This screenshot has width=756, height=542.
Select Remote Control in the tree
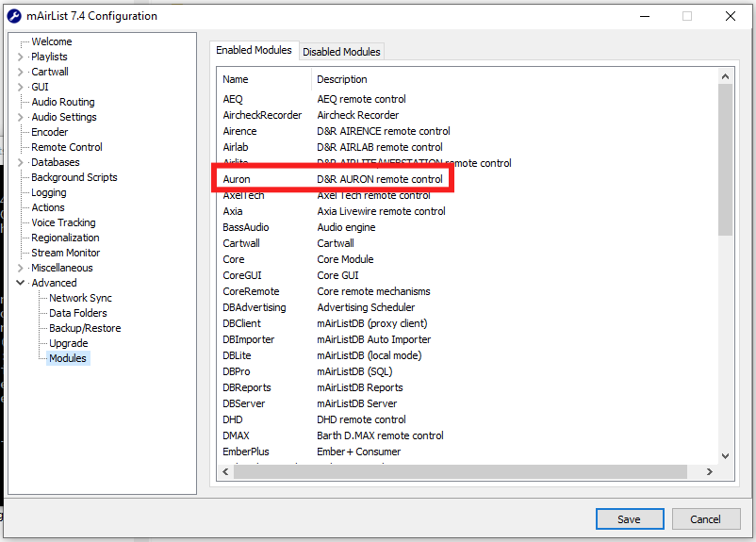point(67,147)
